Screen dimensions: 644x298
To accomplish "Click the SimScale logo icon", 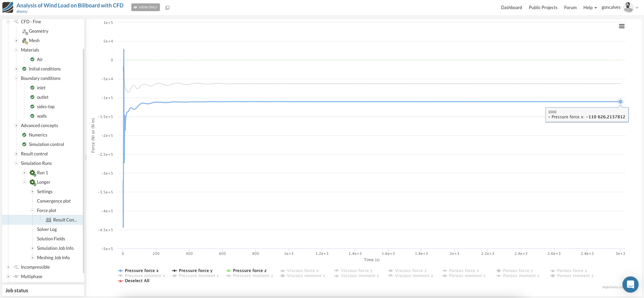I will pos(8,7).
